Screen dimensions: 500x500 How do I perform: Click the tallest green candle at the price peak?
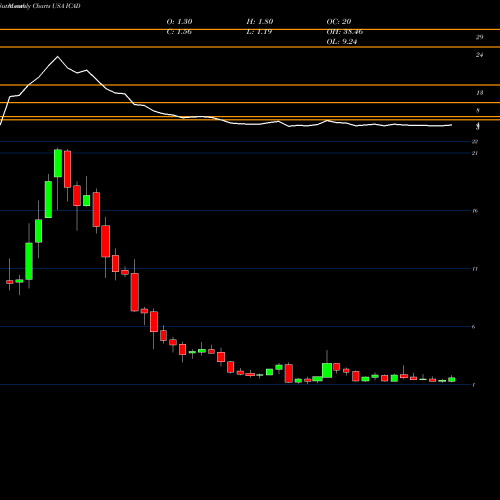pos(58,163)
